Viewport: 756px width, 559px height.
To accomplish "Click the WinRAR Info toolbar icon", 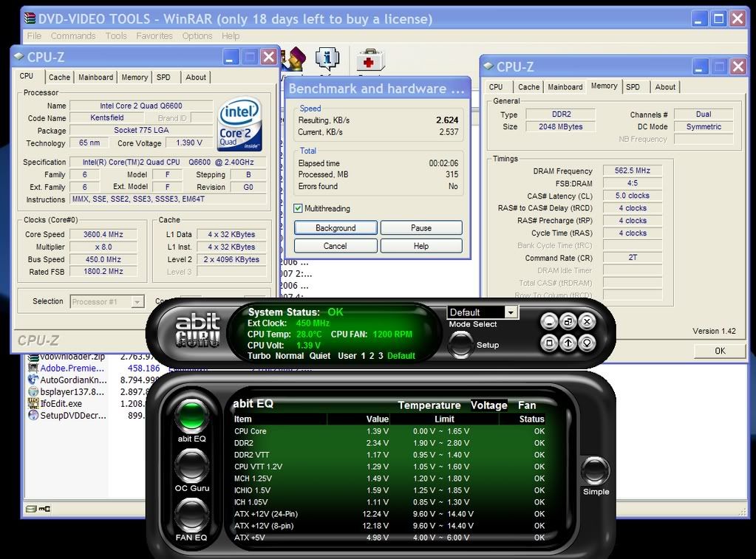I will (327, 59).
